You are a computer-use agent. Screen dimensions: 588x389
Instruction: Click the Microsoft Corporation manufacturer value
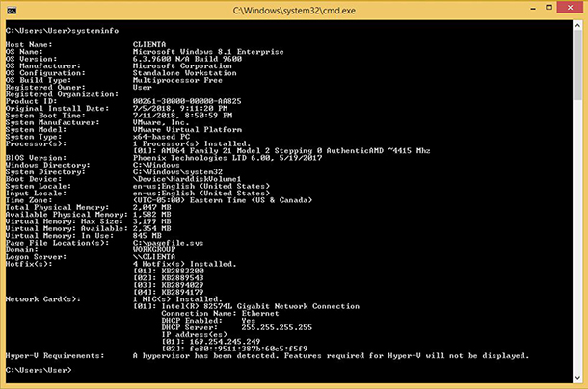coord(182,66)
